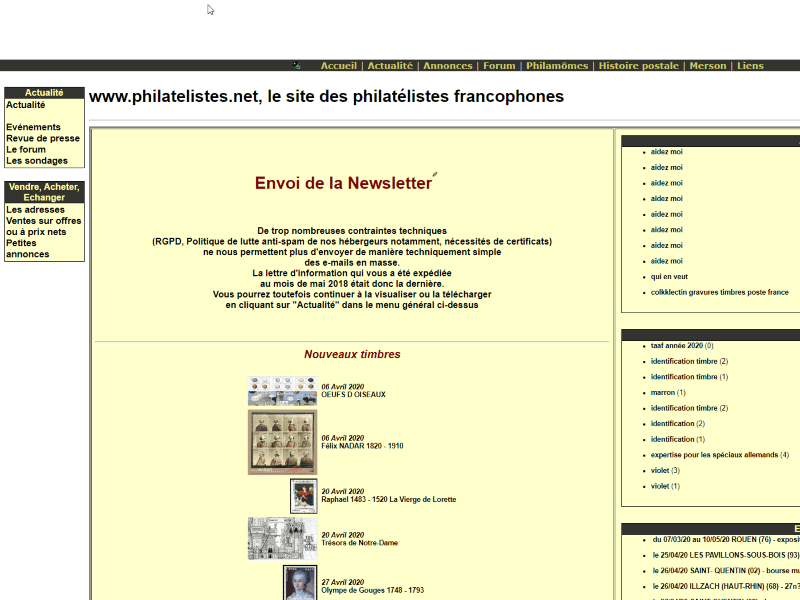This screenshot has width=800, height=600.
Task: Open the Merson menu item
Action: click(x=708, y=66)
